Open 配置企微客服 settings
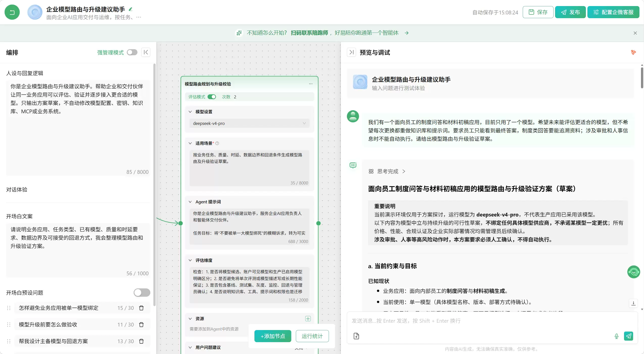The width and height of the screenshot is (644, 354). click(613, 12)
